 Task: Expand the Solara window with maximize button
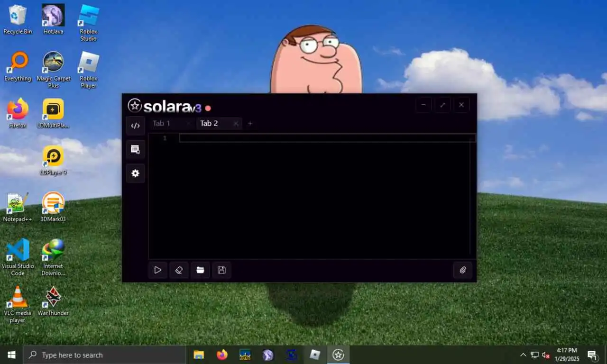pos(442,105)
